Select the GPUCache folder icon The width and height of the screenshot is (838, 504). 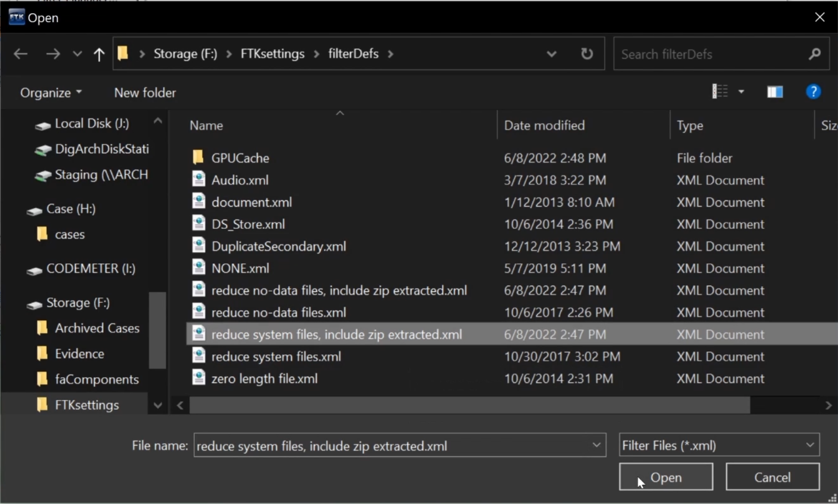click(x=199, y=157)
